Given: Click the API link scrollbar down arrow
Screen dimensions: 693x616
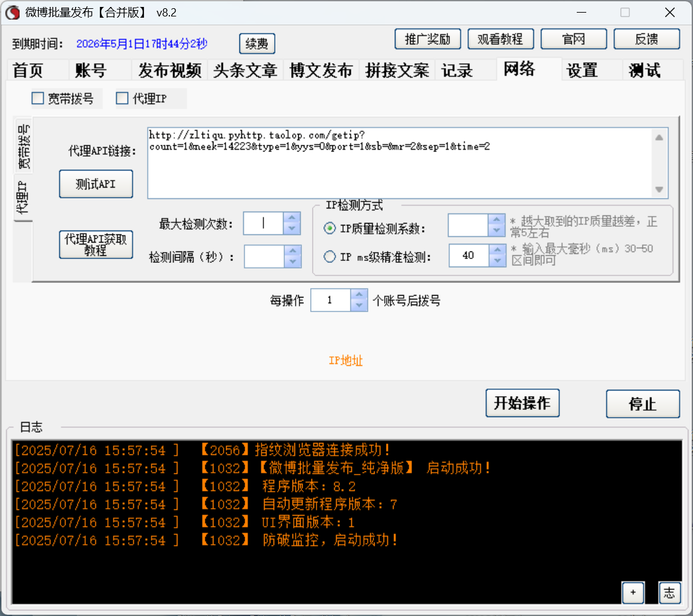Looking at the screenshot, I should click(659, 190).
